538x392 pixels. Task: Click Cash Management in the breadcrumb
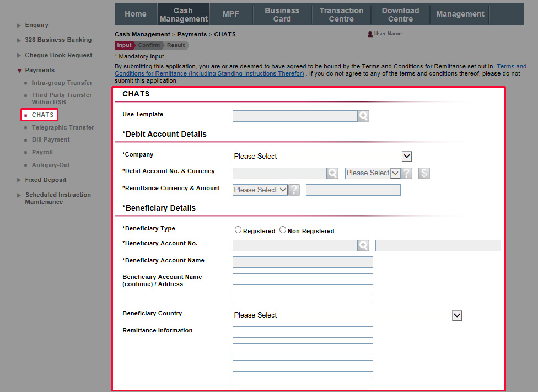click(142, 34)
